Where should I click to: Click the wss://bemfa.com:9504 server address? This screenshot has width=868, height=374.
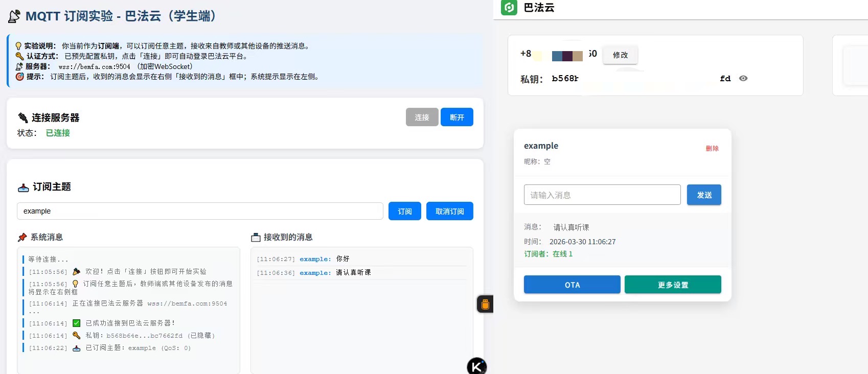coord(94,66)
